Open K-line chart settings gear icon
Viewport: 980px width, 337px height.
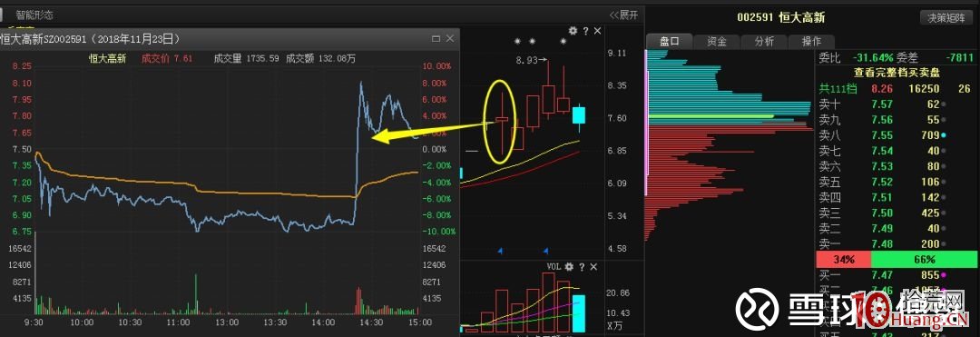coord(573,31)
